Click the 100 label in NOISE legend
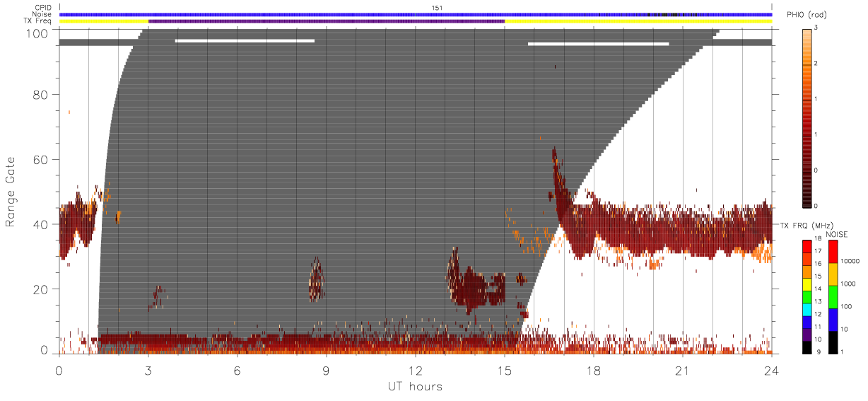 pos(846,307)
